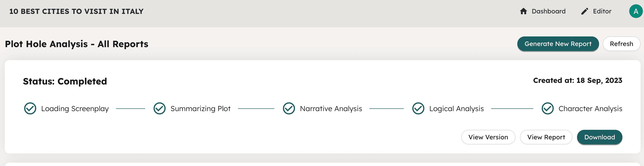
Task: Select the pencil Editor icon
Action: (x=584, y=11)
